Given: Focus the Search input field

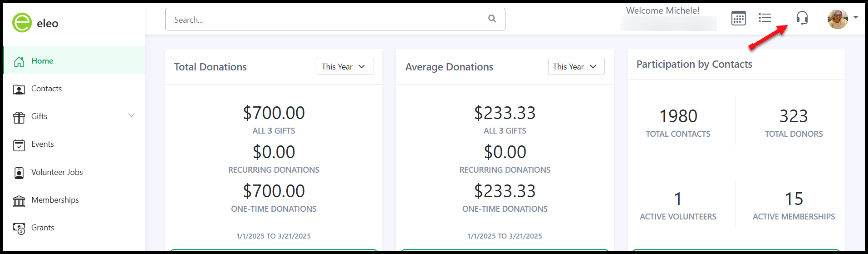Looking at the screenshot, I should coord(335,19).
